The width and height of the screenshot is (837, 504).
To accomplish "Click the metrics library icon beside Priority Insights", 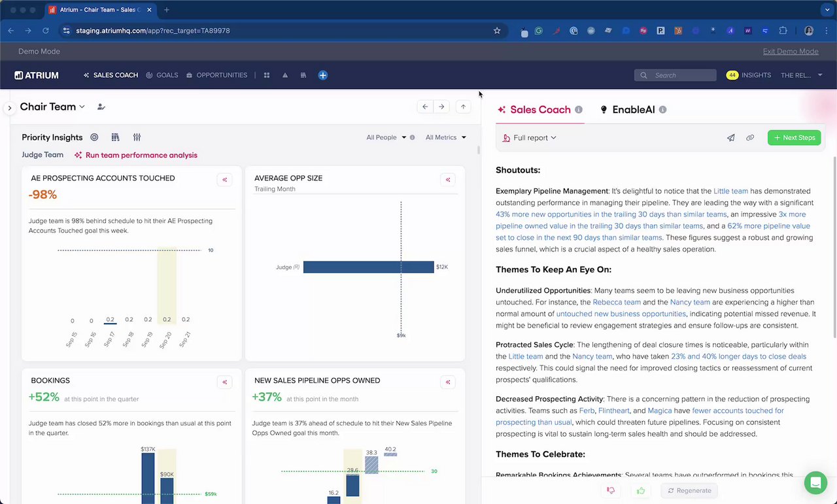I will pyautogui.click(x=115, y=137).
